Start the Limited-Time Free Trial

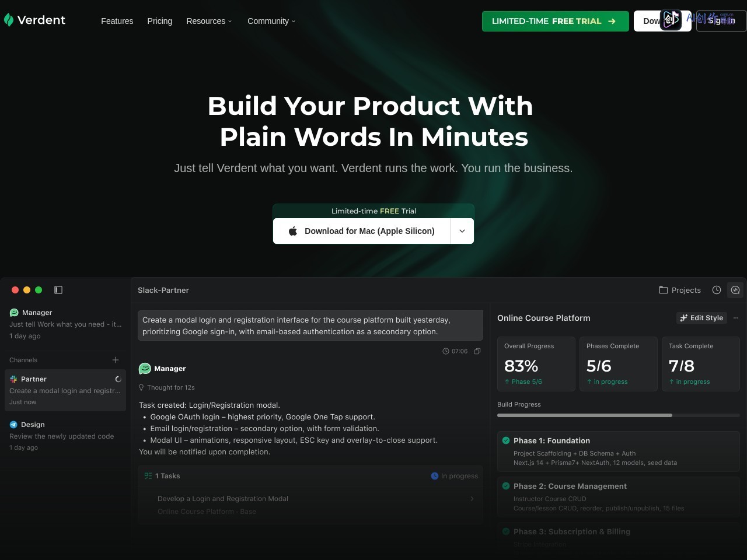click(x=556, y=21)
